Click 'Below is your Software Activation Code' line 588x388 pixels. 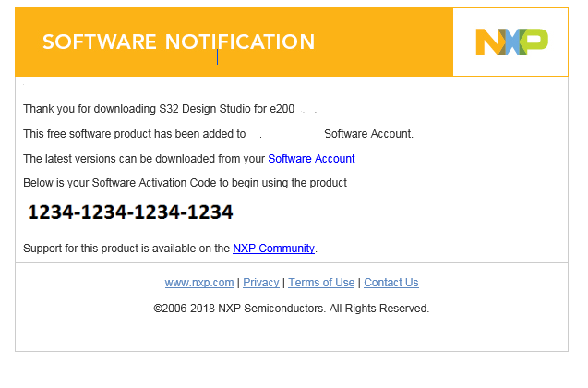point(185,183)
